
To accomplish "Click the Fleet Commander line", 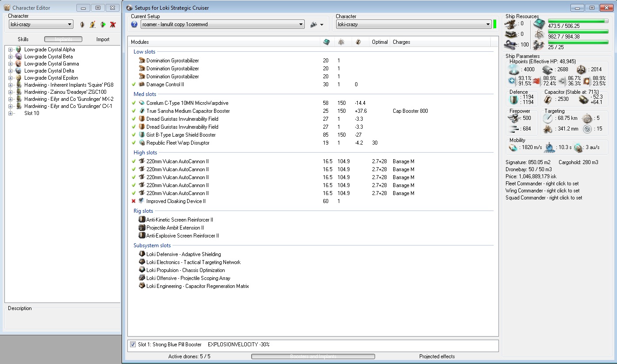I will click(542, 184).
